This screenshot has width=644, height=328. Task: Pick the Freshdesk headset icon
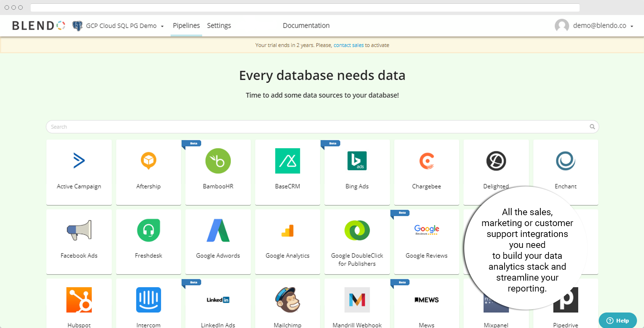(x=148, y=230)
